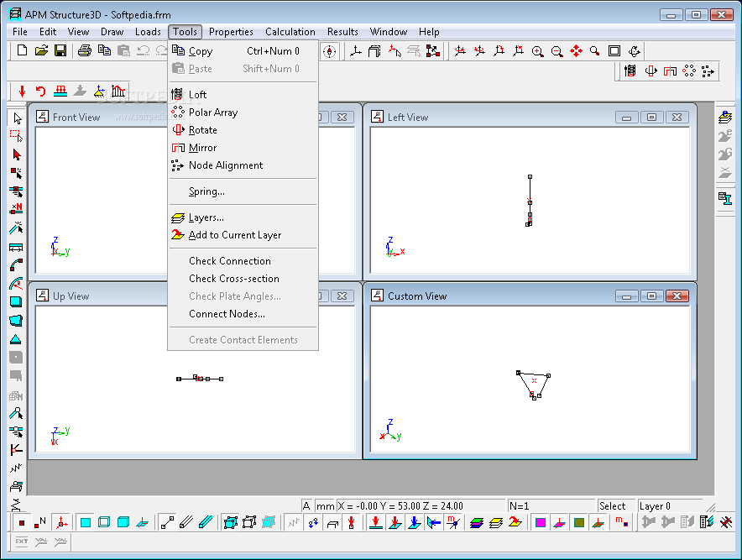Maximize the Left View window
Viewport: 742px width, 560px height.
(651, 117)
